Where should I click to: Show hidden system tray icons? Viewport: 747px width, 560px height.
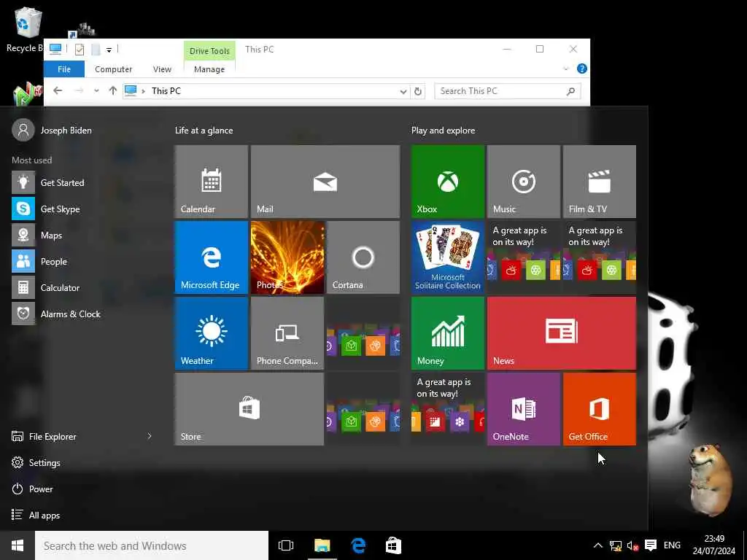(598, 545)
